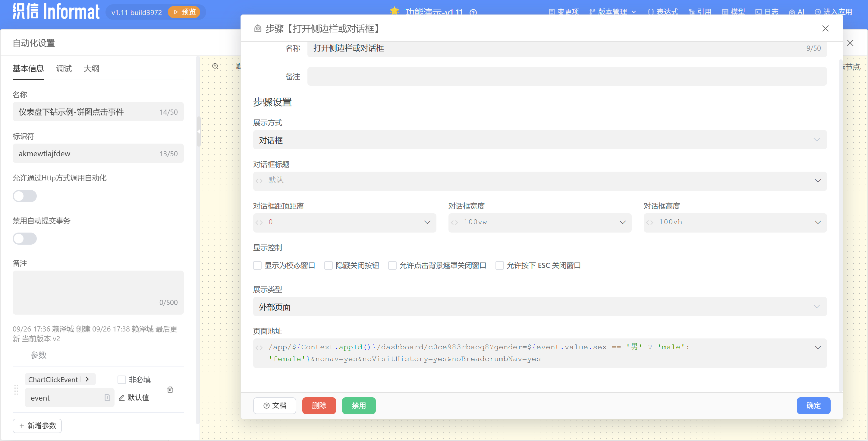This screenshot has height=441, width=868.
Task: Switch to the 大纲 tab
Action: coord(91,68)
